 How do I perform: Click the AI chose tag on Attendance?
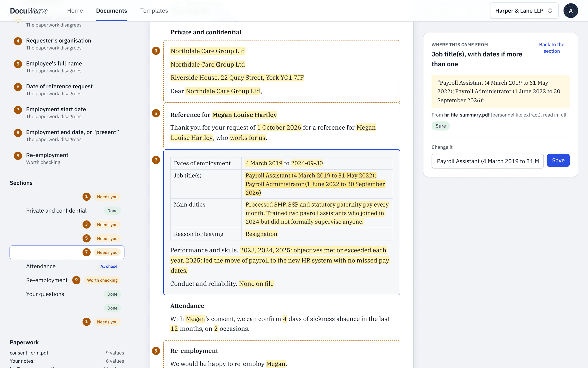tap(109, 266)
